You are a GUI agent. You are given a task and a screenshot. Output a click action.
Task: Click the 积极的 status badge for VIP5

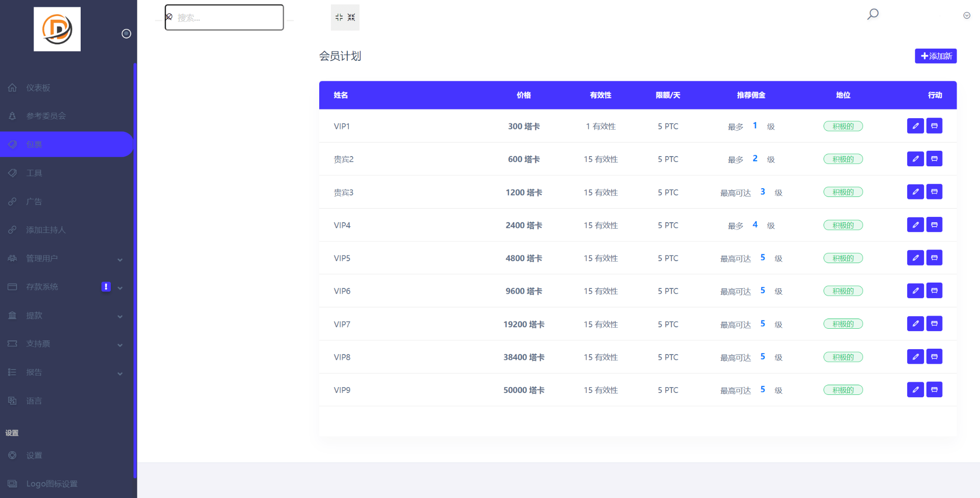(x=843, y=258)
